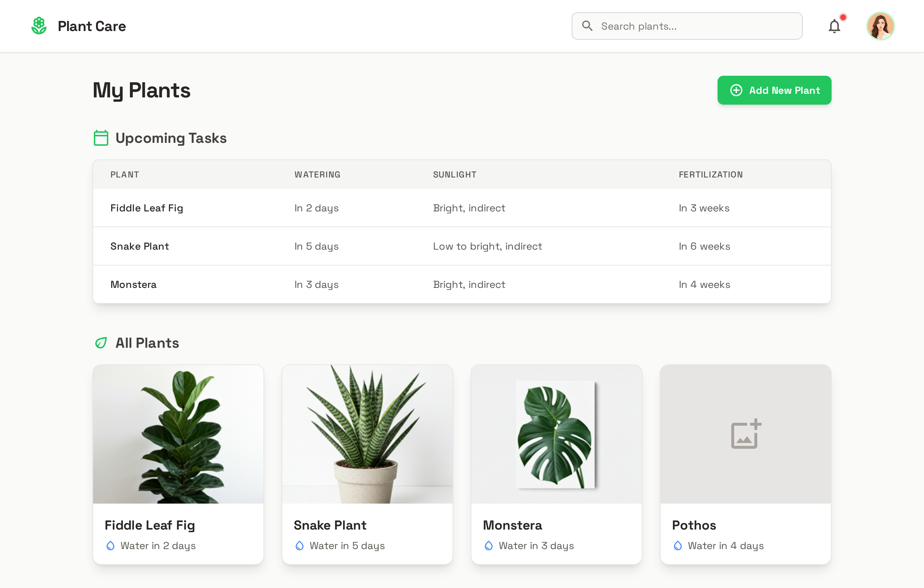Select the Monstera card title
The image size is (924, 588).
coord(513,525)
